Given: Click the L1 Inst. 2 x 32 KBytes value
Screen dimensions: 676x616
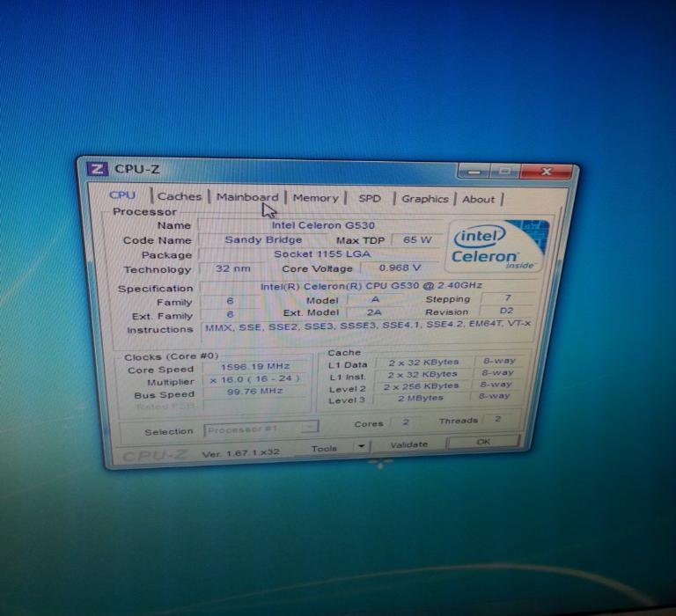Looking at the screenshot, I should click(422, 374).
